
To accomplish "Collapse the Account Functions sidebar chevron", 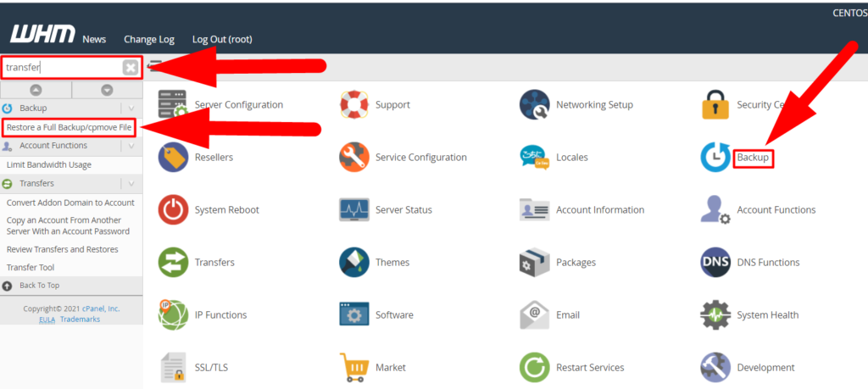I will 131,146.
